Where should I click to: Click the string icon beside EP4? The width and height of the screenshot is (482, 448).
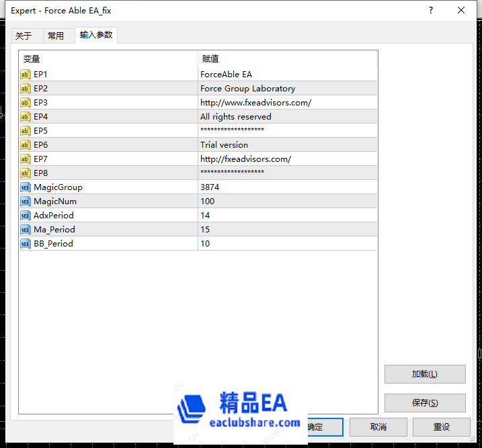26,117
